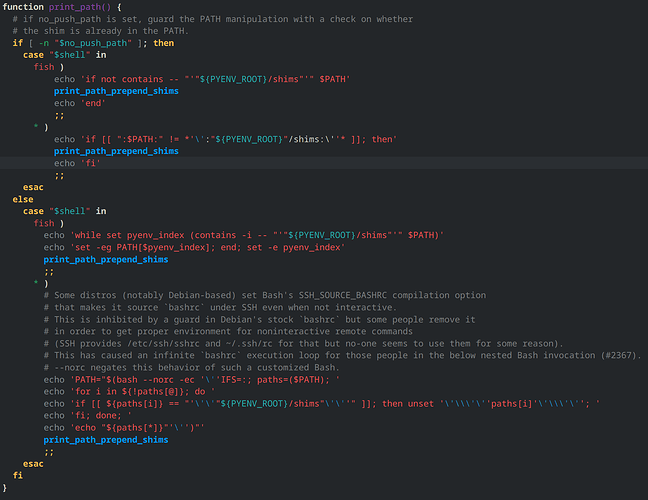This screenshot has height=500, width=648.
Task: Click 'then unset' in the paths[i] echo line
Action: tap(407, 404)
